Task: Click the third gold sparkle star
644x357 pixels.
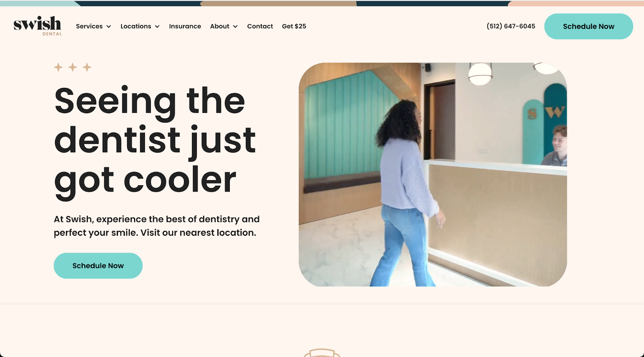Action: point(87,67)
